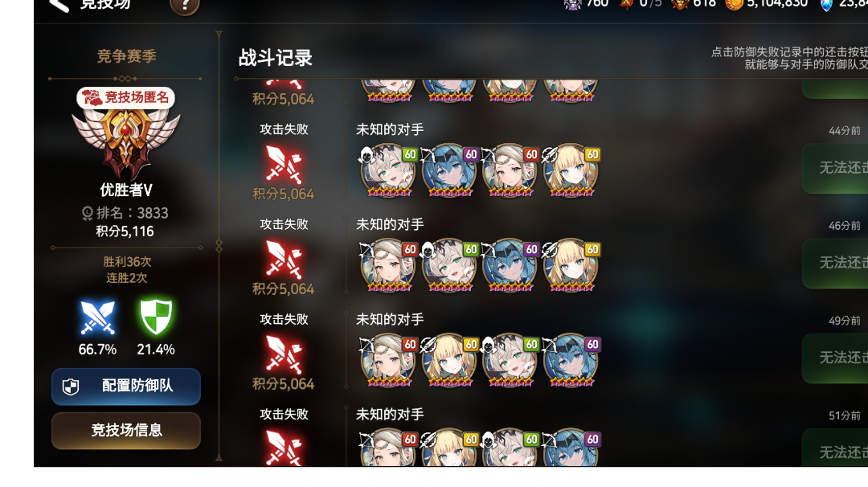Click 无法还击 button for 49分前 record

(x=835, y=358)
